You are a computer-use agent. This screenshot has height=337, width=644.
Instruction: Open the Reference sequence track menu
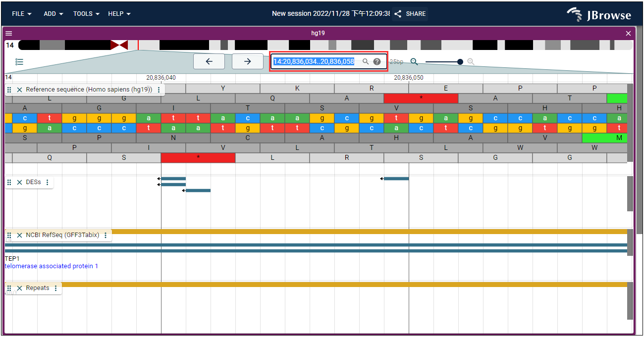point(159,90)
